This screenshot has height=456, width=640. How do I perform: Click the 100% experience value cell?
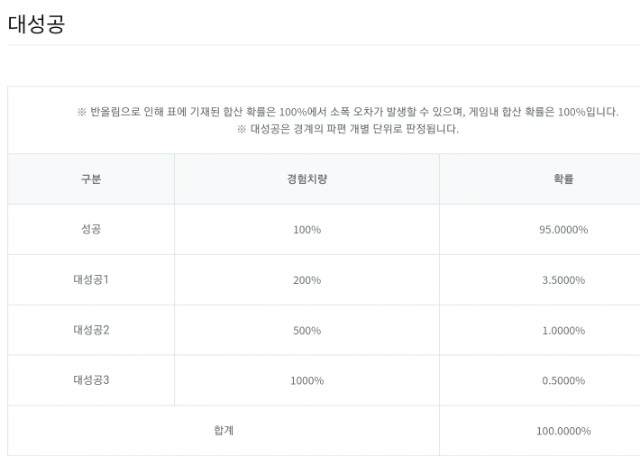[306, 230]
